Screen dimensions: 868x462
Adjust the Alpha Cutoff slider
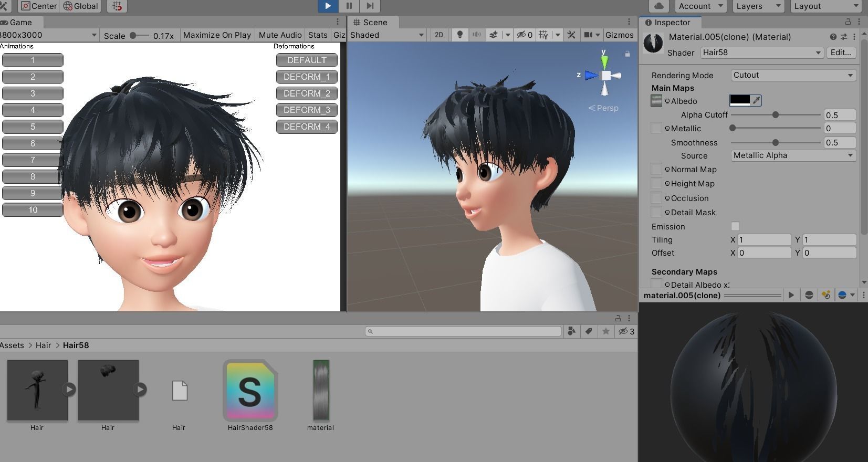[x=775, y=114]
